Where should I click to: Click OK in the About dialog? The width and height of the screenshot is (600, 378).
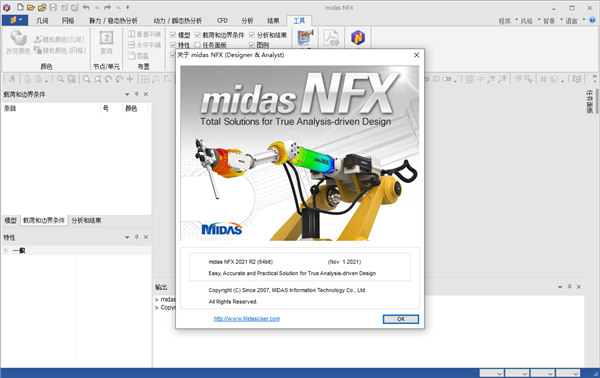(401, 319)
